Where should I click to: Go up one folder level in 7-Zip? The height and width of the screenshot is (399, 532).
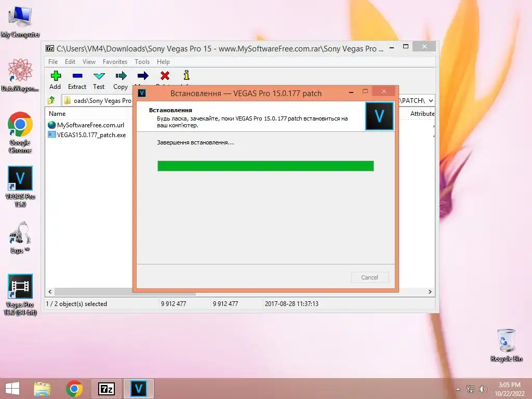[x=51, y=100]
